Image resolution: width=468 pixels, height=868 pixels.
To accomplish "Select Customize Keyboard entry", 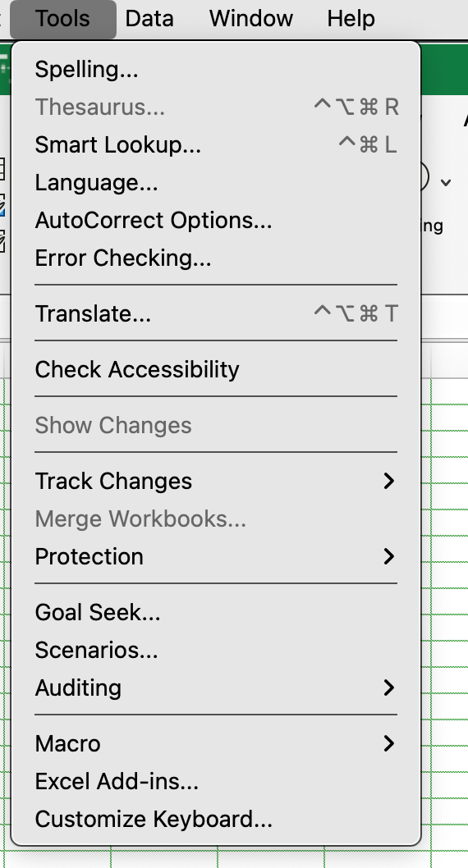I will click(216, 819).
